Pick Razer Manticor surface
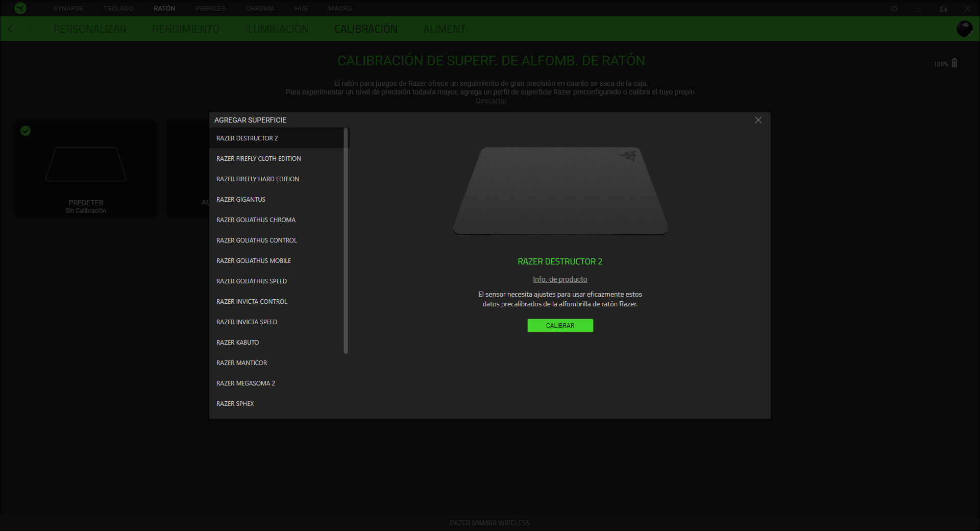 (x=277, y=363)
